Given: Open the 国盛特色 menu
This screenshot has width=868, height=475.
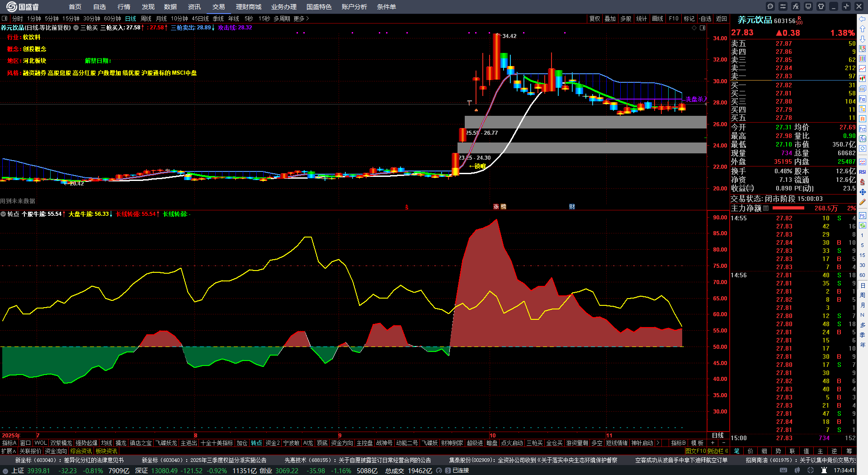Looking at the screenshot, I should point(319,7).
